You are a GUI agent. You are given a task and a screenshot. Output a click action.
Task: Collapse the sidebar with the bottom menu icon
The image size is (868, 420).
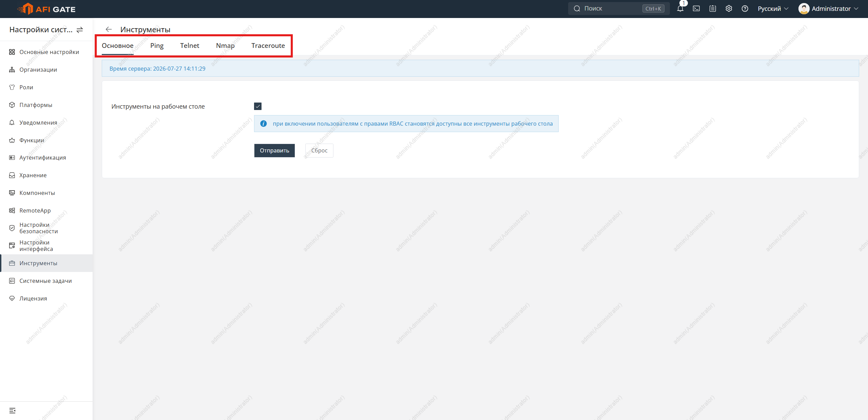(13, 411)
